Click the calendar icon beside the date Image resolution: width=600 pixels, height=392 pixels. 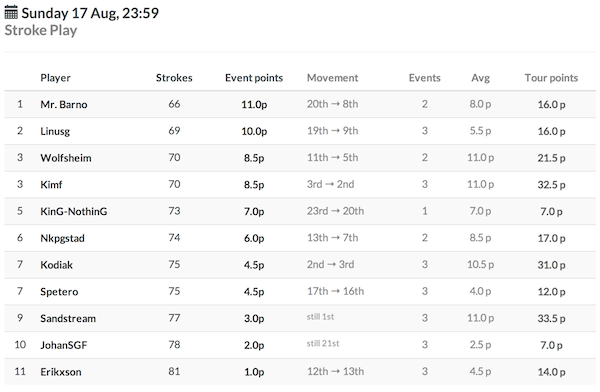[x=11, y=13]
